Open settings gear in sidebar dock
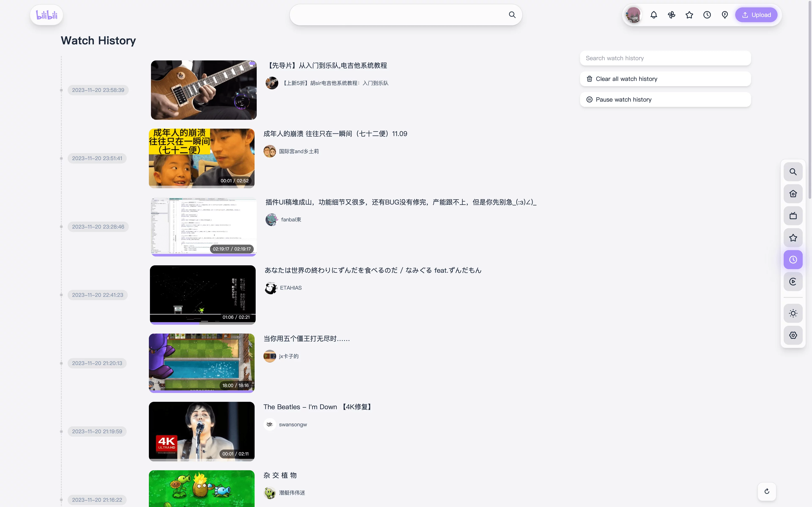The height and width of the screenshot is (507, 812). (793, 335)
